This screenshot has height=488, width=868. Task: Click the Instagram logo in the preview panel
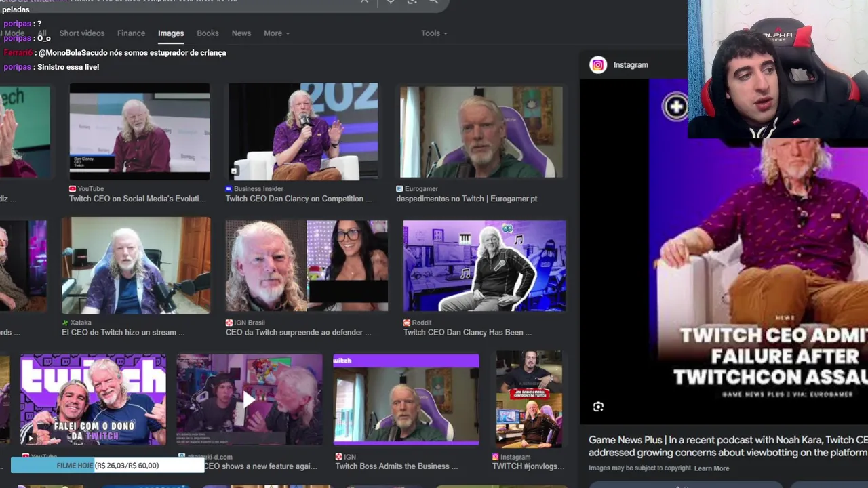[x=598, y=65]
